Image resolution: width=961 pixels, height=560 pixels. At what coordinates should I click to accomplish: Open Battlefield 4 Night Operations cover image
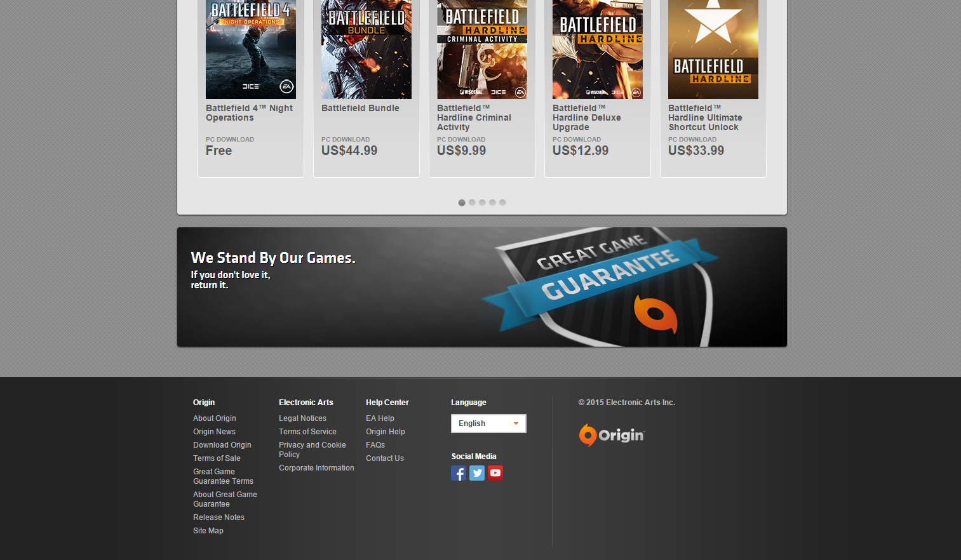pyautogui.click(x=251, y=50)
